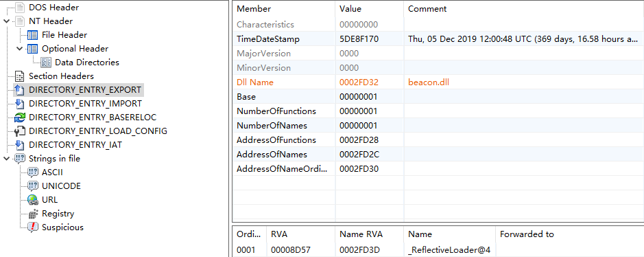Click the Name RVA 0002FD3D
This screenshot has height=257, width=644.
(x=359, y=250)
